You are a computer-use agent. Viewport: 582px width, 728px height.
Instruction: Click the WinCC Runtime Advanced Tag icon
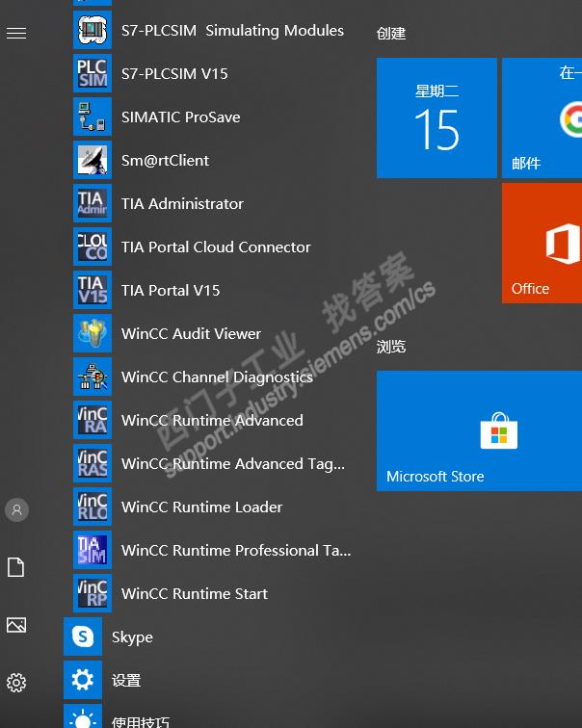(93, 463)
